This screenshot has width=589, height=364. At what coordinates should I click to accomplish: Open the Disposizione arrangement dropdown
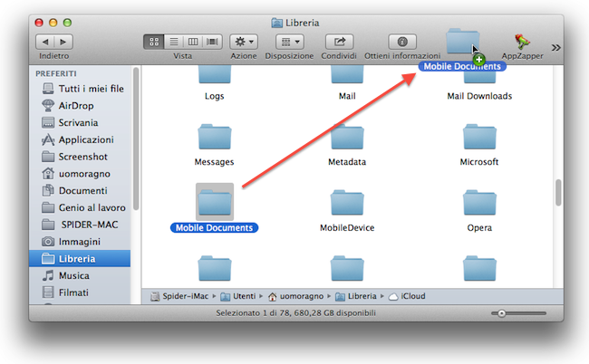click(x=289, y=42)
